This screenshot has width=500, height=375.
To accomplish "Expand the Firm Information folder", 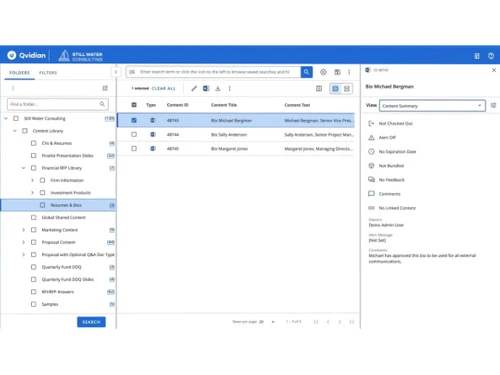I will pyautogui.click(x=32, y=180).
